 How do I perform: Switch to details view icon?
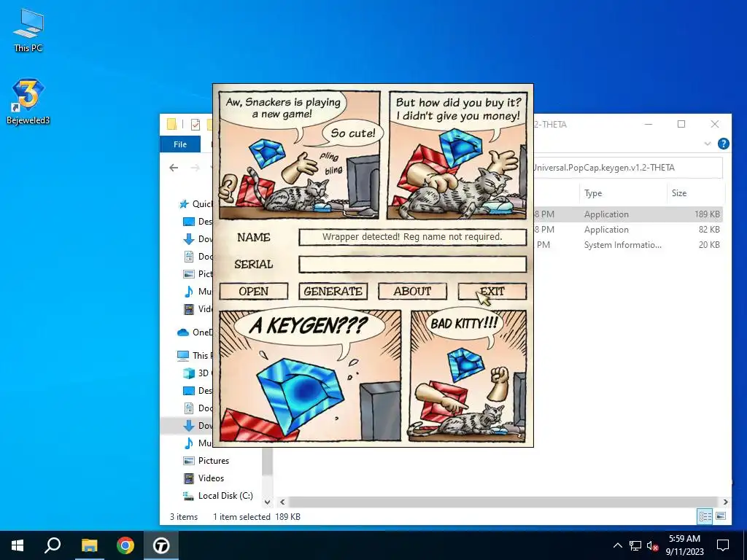pos(705,516)
